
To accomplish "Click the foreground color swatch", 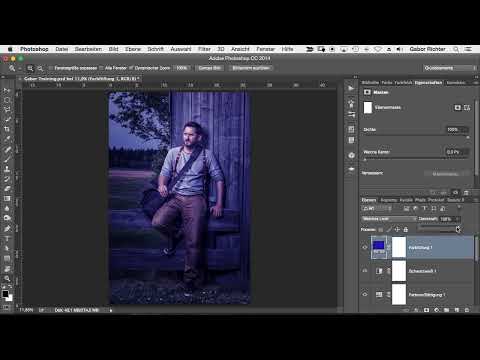I will tap(5, 294).
